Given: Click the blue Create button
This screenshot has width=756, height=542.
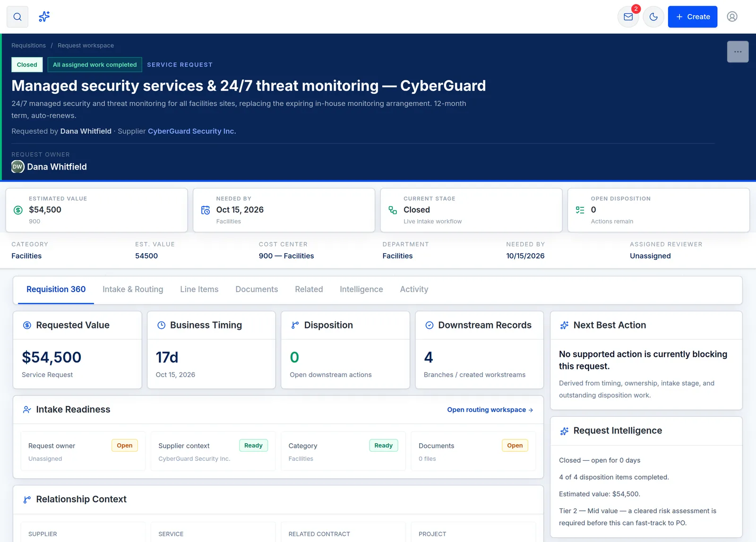Looking at the screenshot, I should 693,17.
